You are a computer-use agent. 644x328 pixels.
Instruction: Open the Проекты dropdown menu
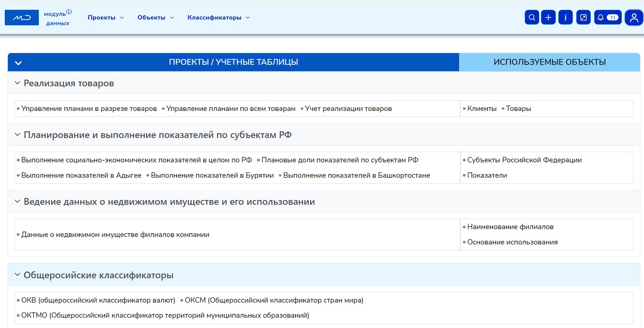coord(106,18)
